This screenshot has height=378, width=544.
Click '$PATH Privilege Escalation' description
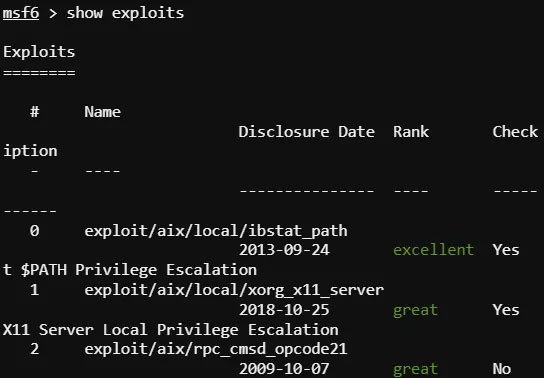pyautogui.click(x=139, y=270)
